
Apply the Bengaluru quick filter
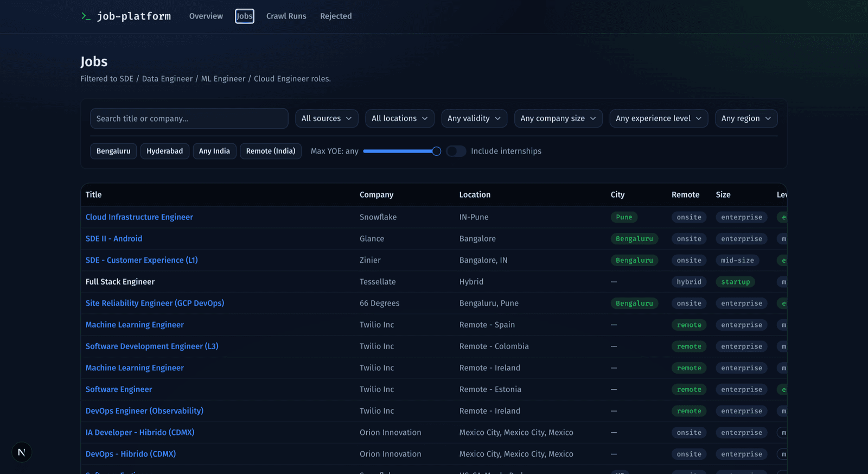(113, 151)
